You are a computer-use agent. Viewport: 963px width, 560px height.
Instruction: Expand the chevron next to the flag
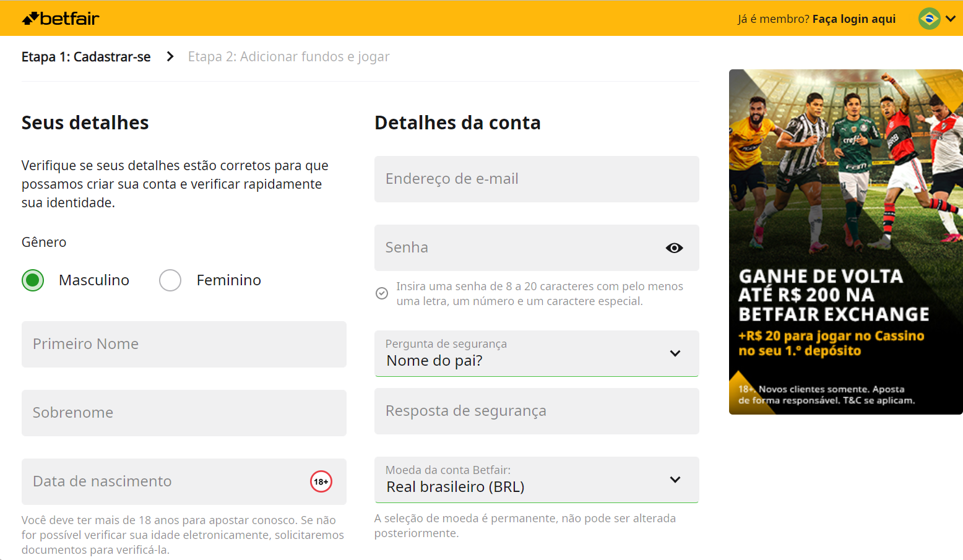[951, 19]
